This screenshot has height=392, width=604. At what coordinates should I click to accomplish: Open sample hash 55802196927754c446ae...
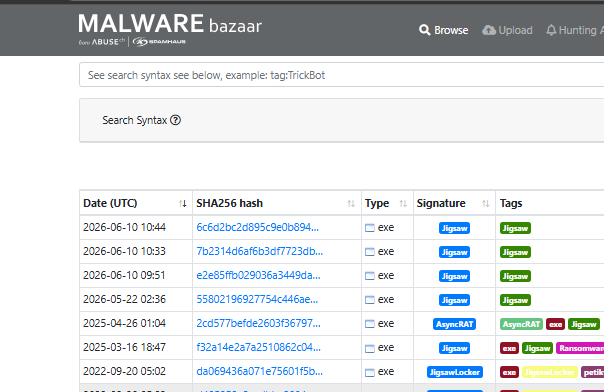[x=257, y=299]
